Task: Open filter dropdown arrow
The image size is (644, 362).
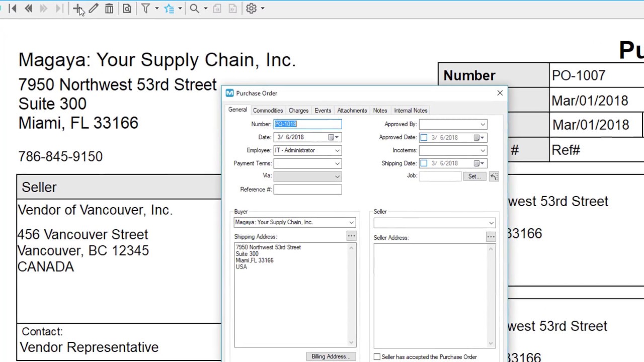Action: click(156, 9)
